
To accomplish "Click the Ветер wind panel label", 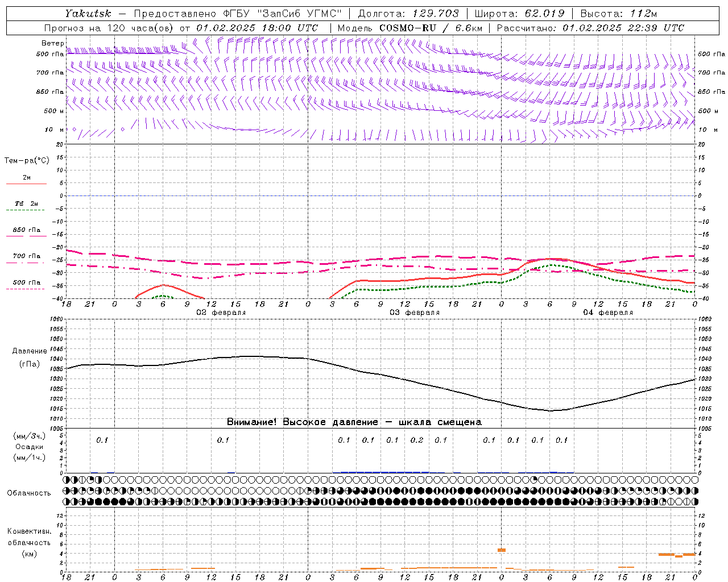I will pyautogui.click(x=52, y=43).
